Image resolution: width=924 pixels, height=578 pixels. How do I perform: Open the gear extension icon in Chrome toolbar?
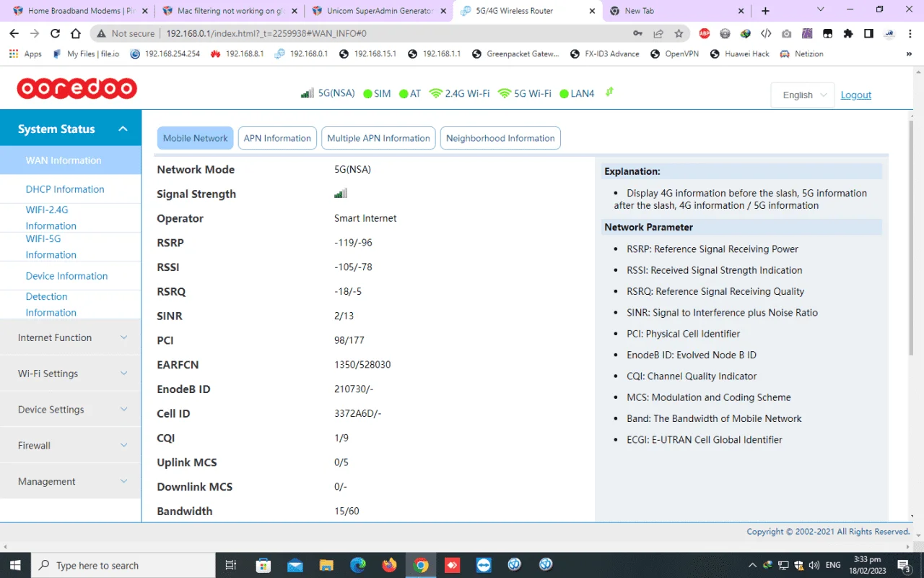point(725,33)
